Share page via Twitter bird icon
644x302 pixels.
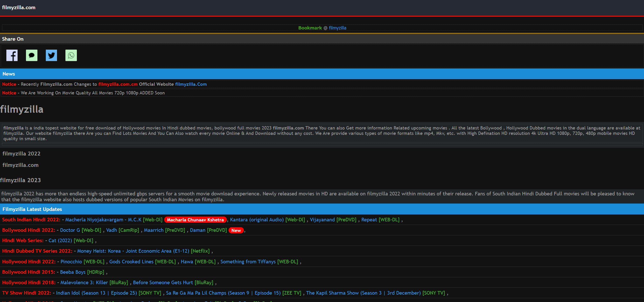(51, 55)
